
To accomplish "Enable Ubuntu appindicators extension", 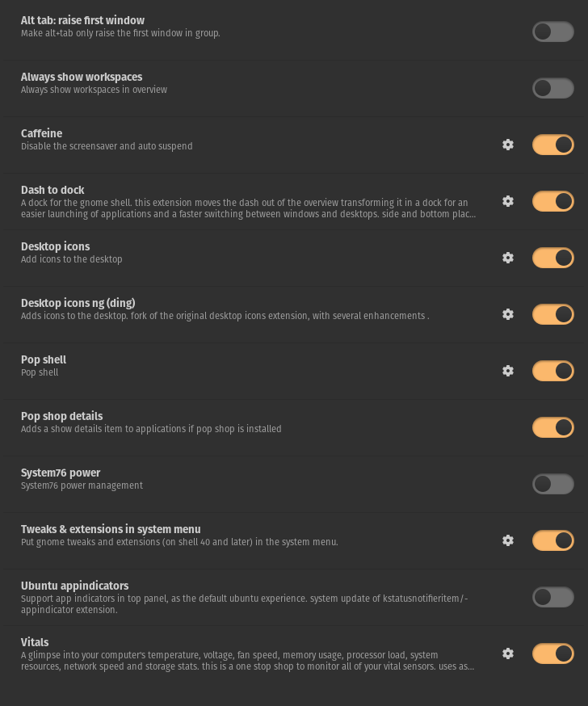I will pyautogui.click(x=552, y=597).
